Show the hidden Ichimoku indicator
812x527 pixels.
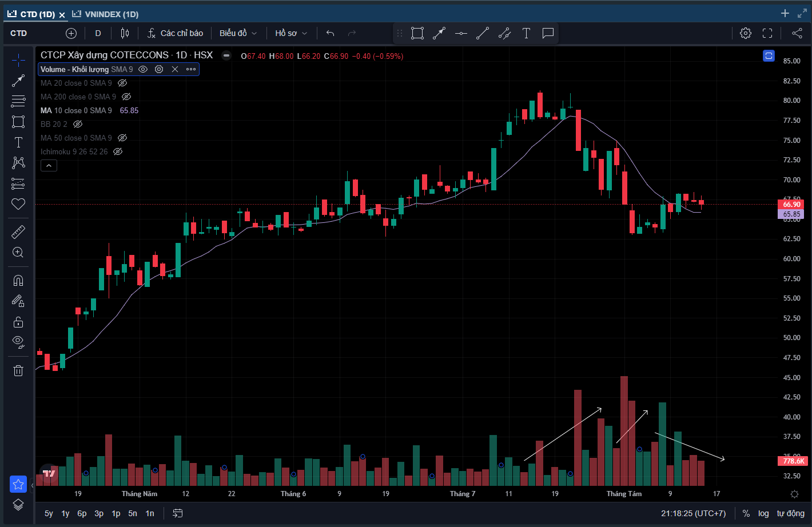click(118, 151)
